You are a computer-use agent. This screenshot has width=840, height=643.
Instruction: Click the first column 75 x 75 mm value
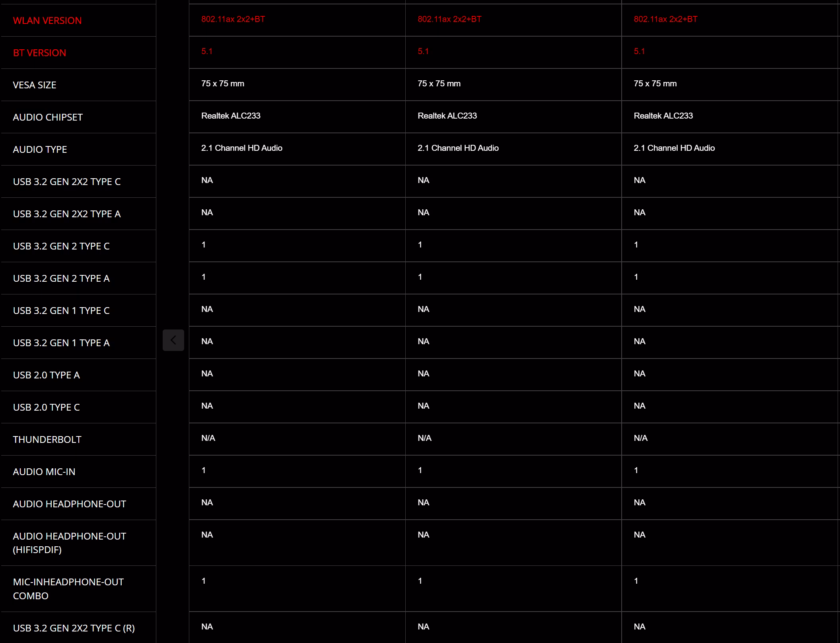click(223, 84)
